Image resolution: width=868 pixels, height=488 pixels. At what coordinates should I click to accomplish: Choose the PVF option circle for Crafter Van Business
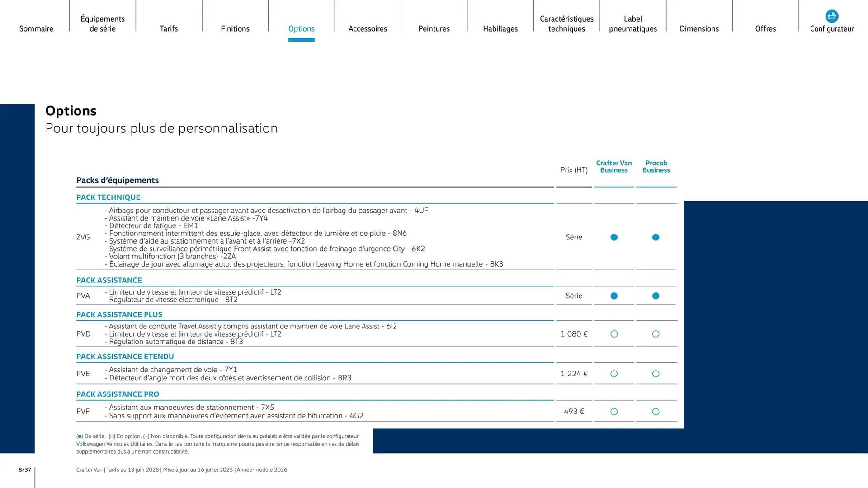[x=614, y=412]
